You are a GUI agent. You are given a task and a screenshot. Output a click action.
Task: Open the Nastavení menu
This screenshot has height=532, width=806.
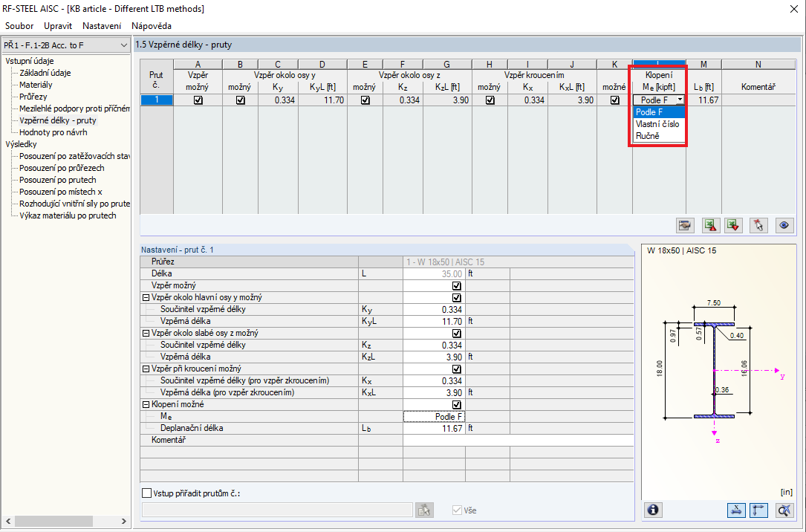pos(102,26)
